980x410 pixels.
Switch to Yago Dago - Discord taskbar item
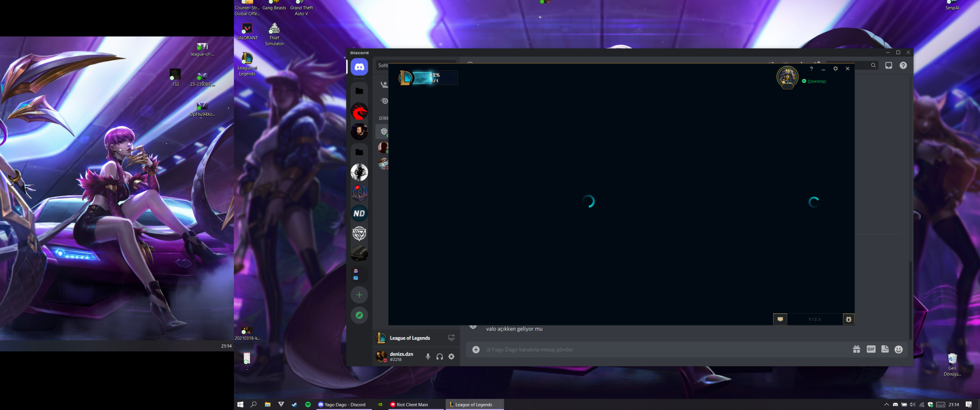point(345,404)
